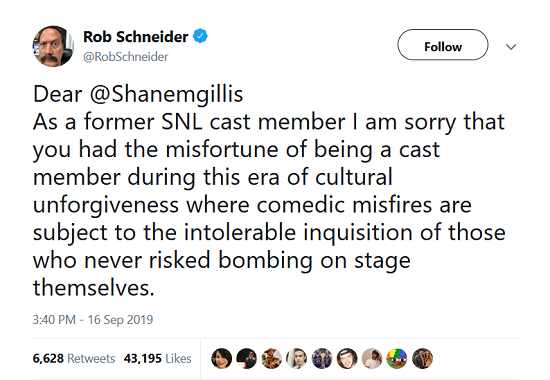View the 43,195 Likes list
550x380 pixels.
point(157,359)
